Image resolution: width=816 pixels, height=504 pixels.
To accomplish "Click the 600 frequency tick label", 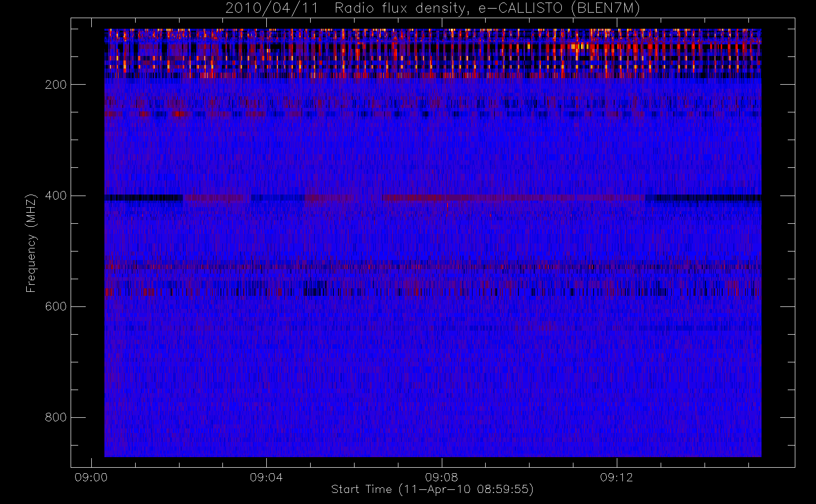I will tap(56, 306).
